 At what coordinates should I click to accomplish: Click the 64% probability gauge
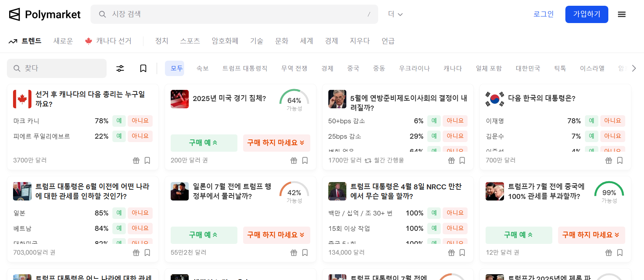[294, 101]
